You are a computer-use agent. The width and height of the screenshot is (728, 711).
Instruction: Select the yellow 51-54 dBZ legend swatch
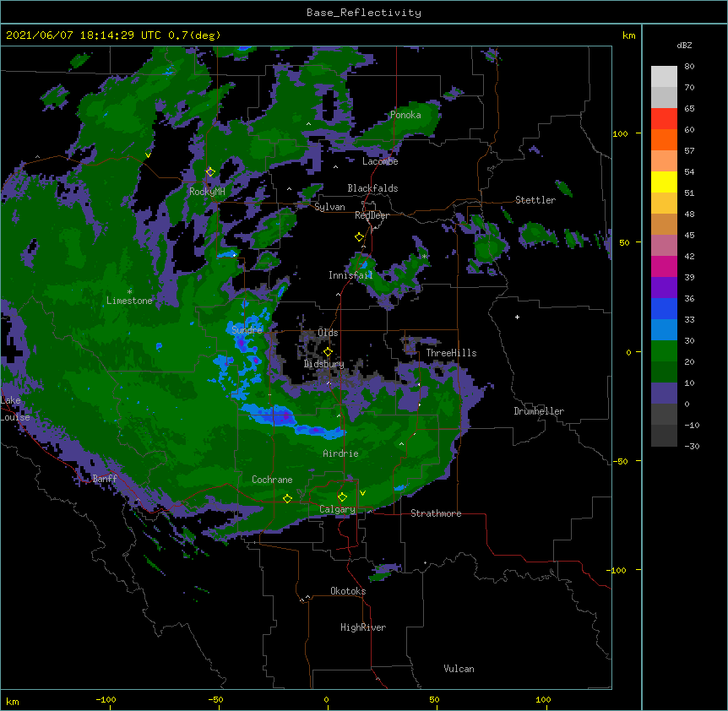pyautogui.click(x=664, y=182)
